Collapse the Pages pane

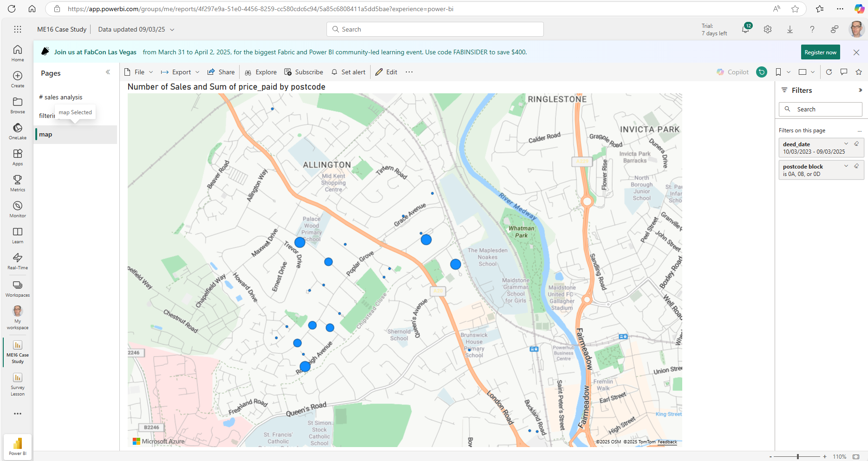point(108,72)
